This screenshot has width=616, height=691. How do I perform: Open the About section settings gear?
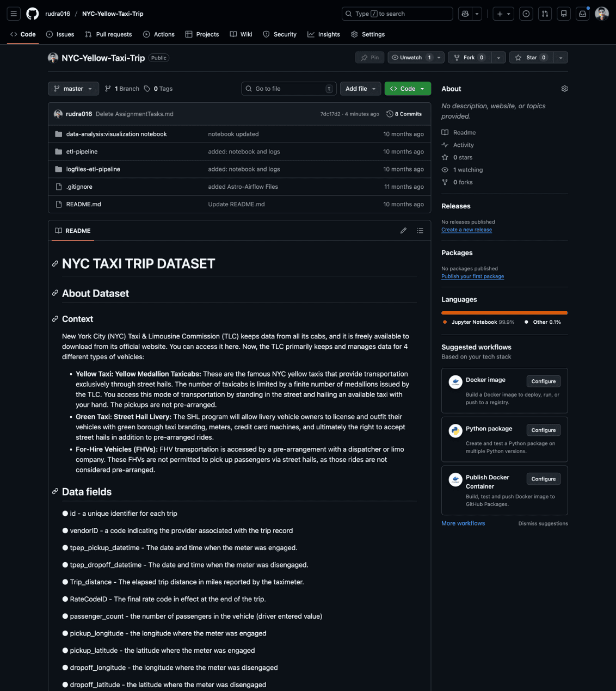[x=564, y=88]
